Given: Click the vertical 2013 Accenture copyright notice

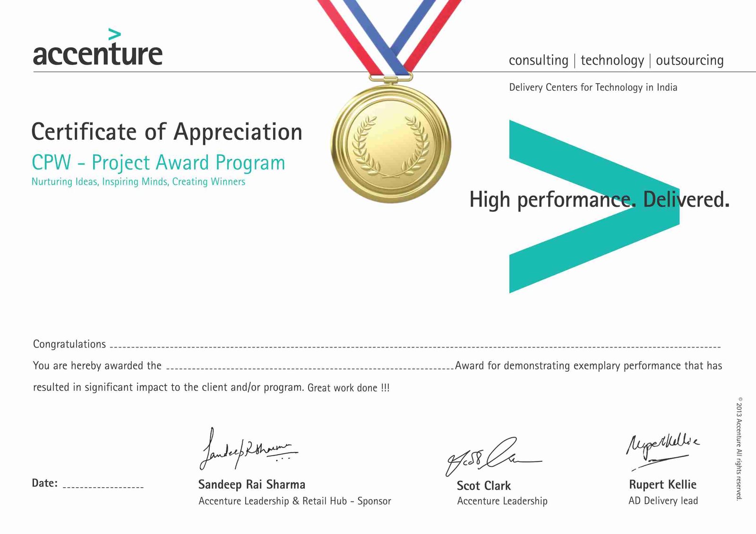Looking at the screenshot, I should pos(739,448).
